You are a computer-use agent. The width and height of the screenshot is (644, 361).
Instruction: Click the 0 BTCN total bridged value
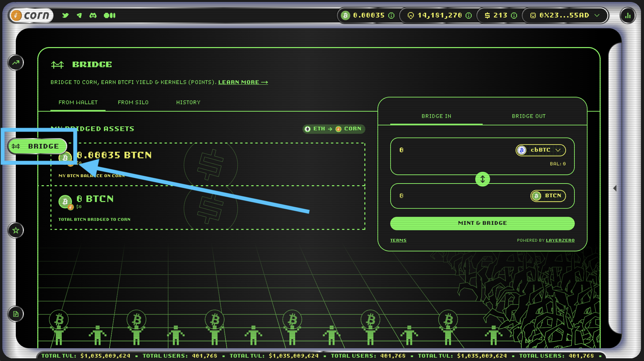coord(95,199)
